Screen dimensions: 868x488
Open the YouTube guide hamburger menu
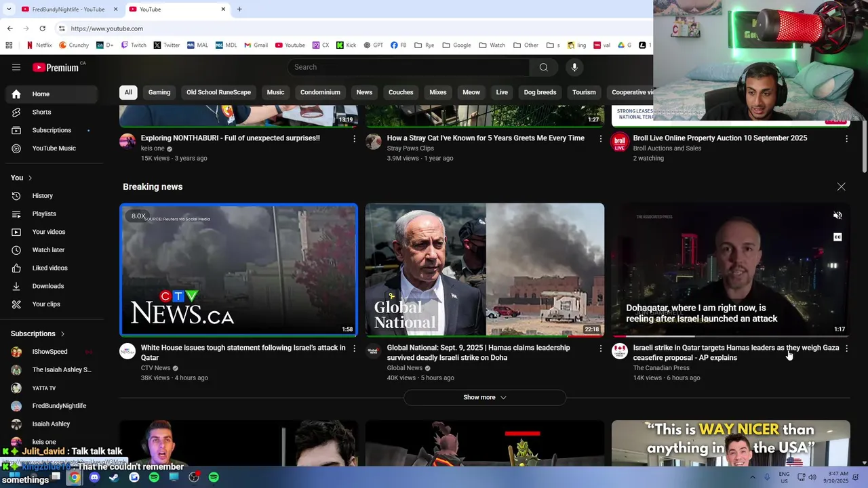point(16,67)
